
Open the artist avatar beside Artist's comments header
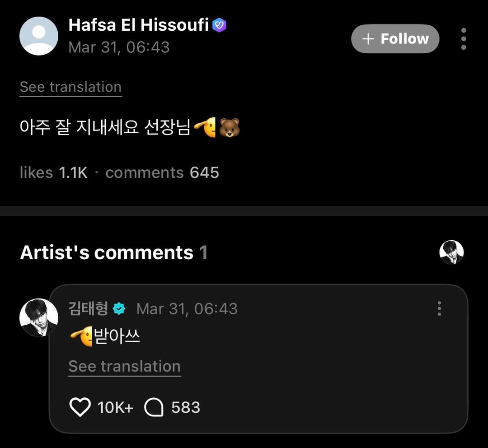click(452, 253)
